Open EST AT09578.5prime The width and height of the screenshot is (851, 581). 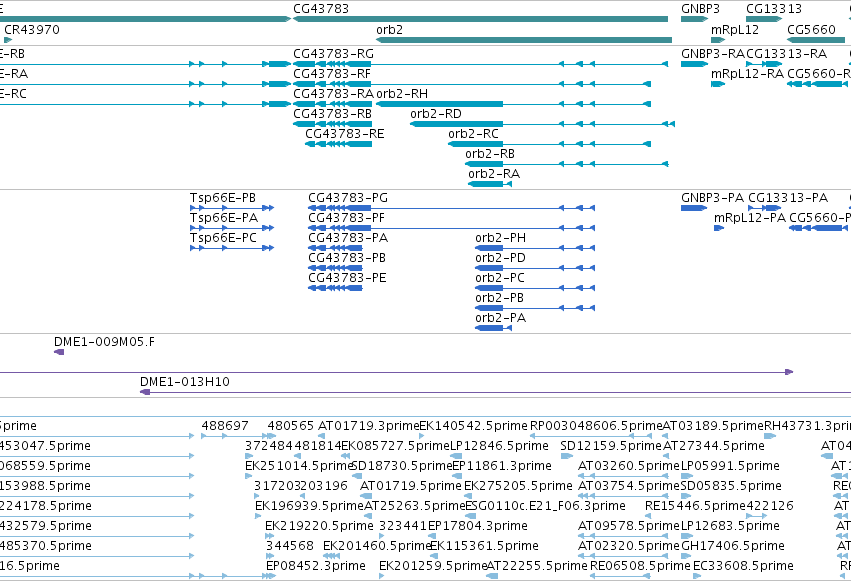click(x=628, y=527)
